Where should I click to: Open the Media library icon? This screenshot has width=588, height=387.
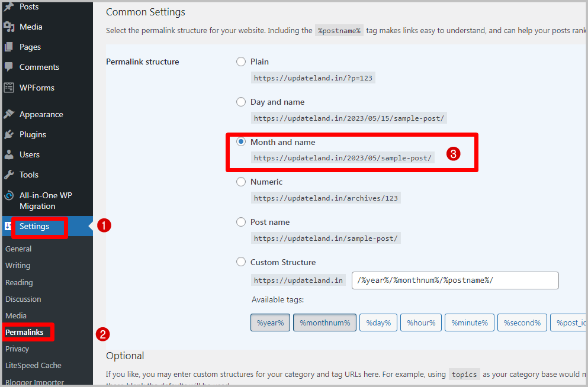point(9,27)
